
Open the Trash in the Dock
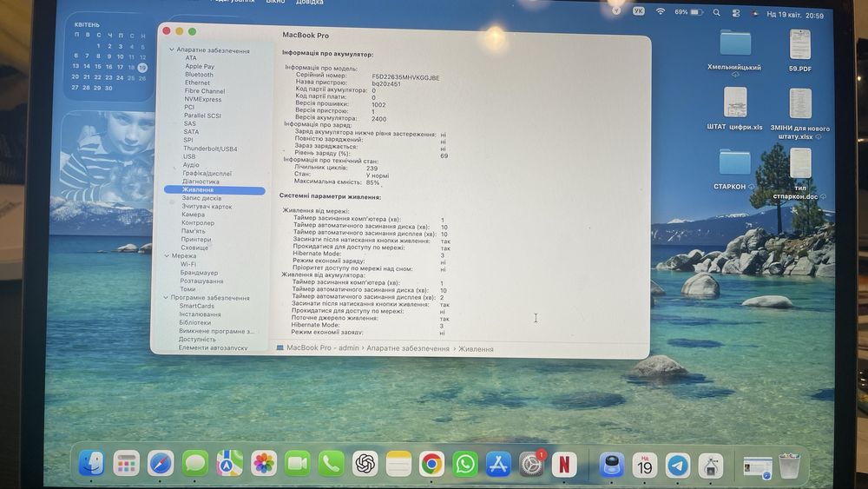click(789, 466)
